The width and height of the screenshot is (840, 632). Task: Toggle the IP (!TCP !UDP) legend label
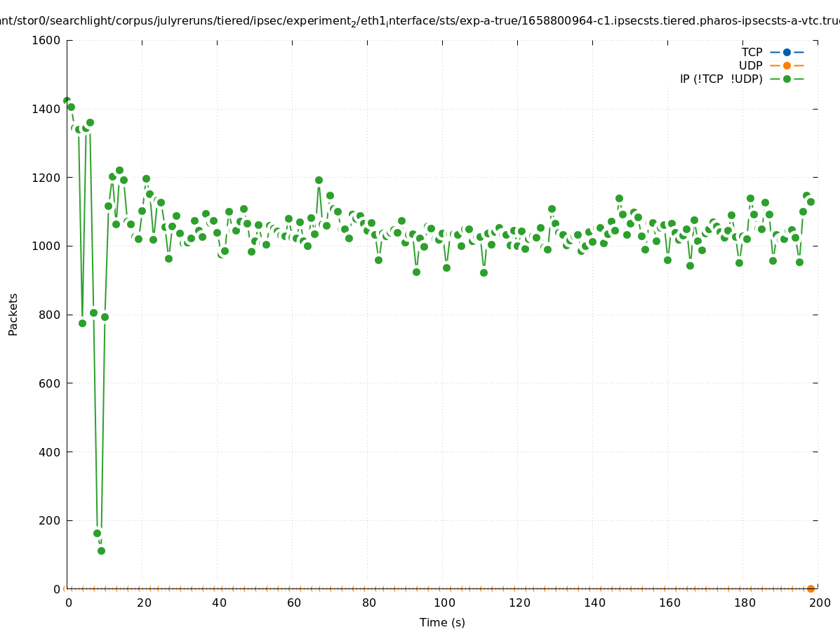pos(721,79)
